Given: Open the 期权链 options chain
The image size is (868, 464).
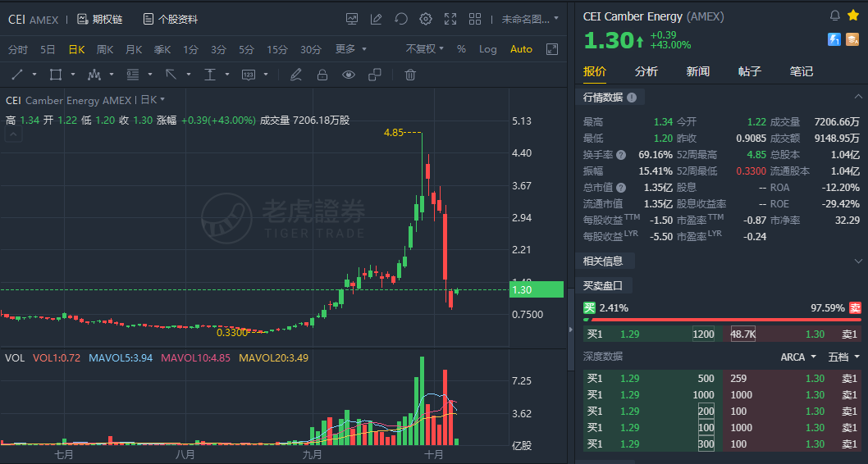Looking at the screenshot, I should tap(99, 20).
